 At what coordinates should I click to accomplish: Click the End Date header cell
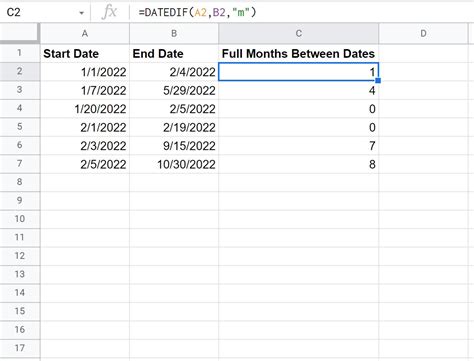point(174,53)
